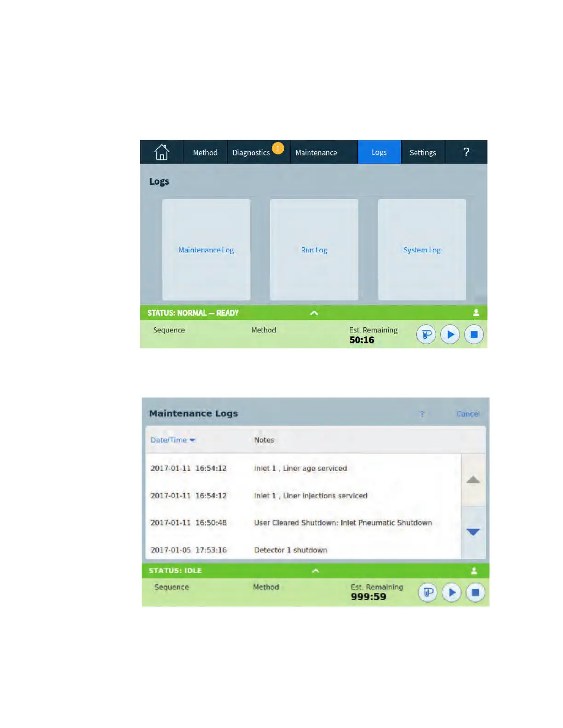
Task: Open the System Log tile
Action: click(x=422, y=250)
